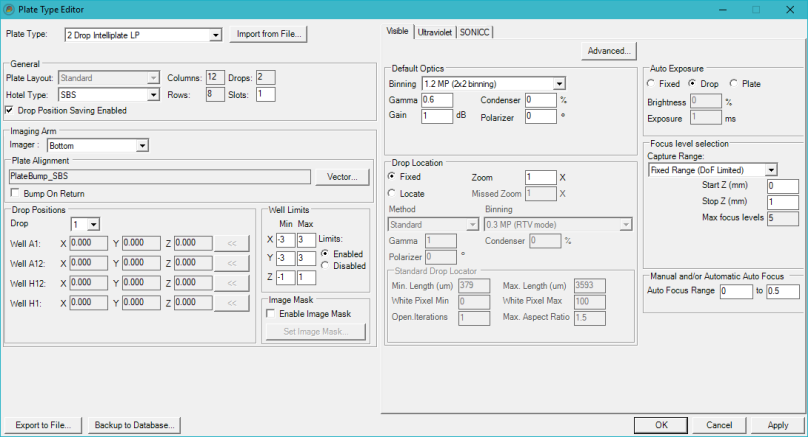This screenshot has height=437, width=808.
Task: Click the Well A12 Y coordinate field
Action: [141, 263]
